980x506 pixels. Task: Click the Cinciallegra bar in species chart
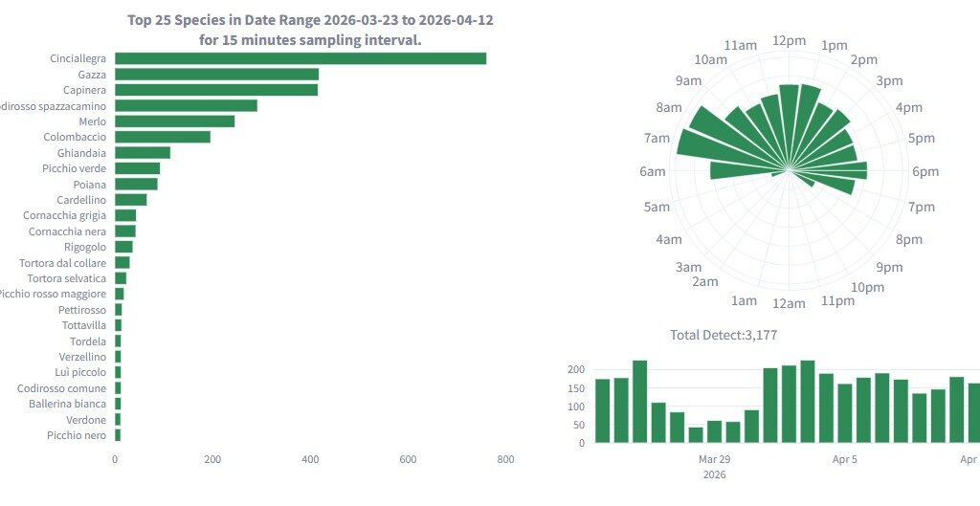click(300, 58)
